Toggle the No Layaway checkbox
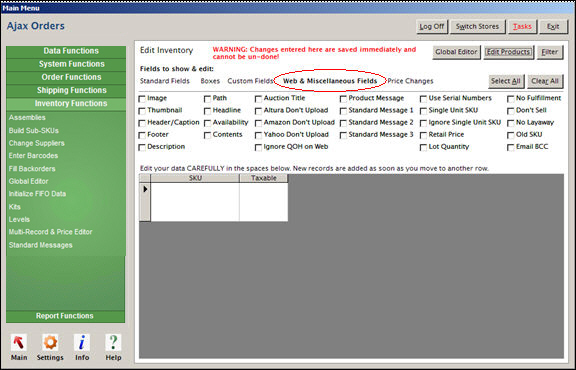This screenshot has width=576, height=370. tap(511, 123)
